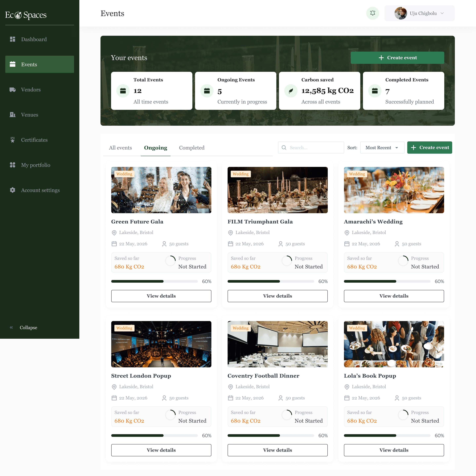Click the Coventry Football Dinner title
This screenshot has height=476, width=476.
[263, 376]
